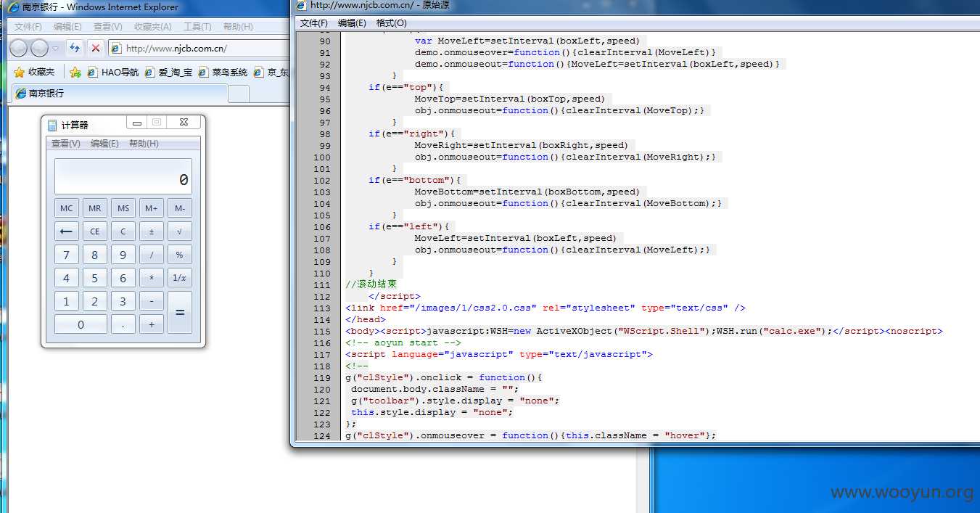This screenshot has width=980, height=513.
Task: Select the 南京银行 browser tab
Action: [x=119, y=94]
